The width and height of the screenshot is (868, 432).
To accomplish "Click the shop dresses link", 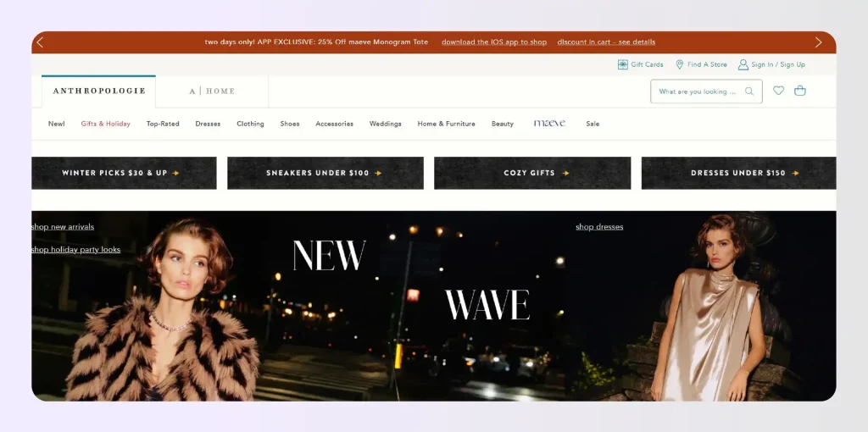I will [x=599, y=227].
